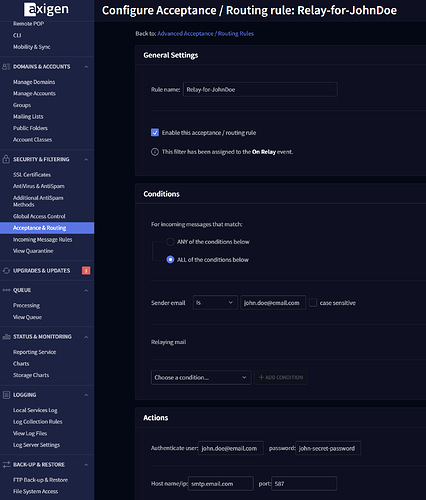Image resolution: width=426 pixels, height=500 pixels.
Task: Uncheck Enable this acceptance / routing rule
Action: click(x=155, y=133)
